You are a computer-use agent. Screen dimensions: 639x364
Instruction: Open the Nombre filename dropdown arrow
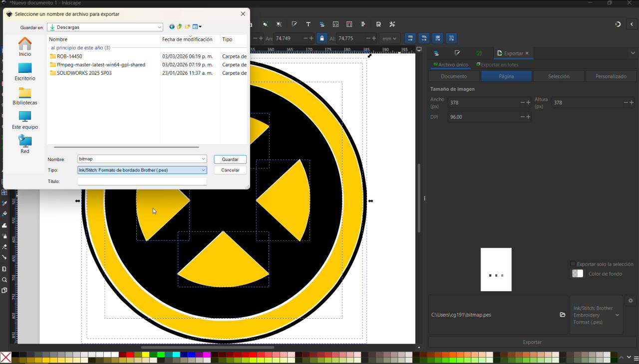[x=203, y=159]
